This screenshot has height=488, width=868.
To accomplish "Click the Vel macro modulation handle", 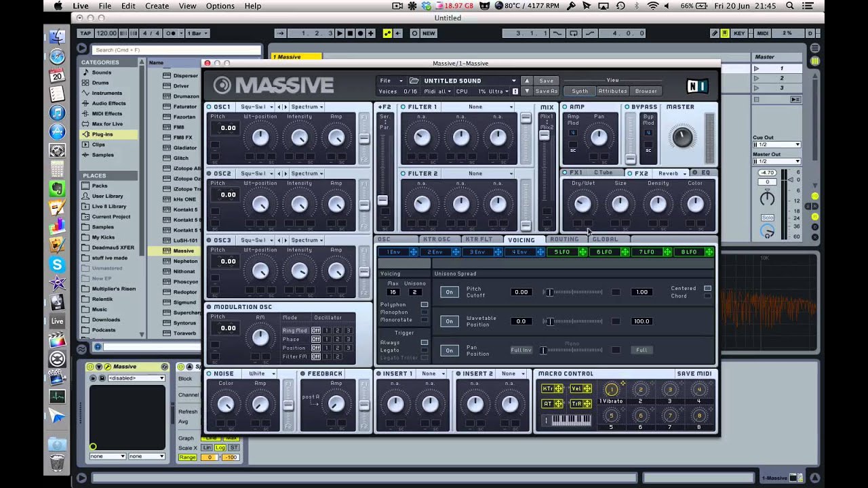I will point(587,388).
